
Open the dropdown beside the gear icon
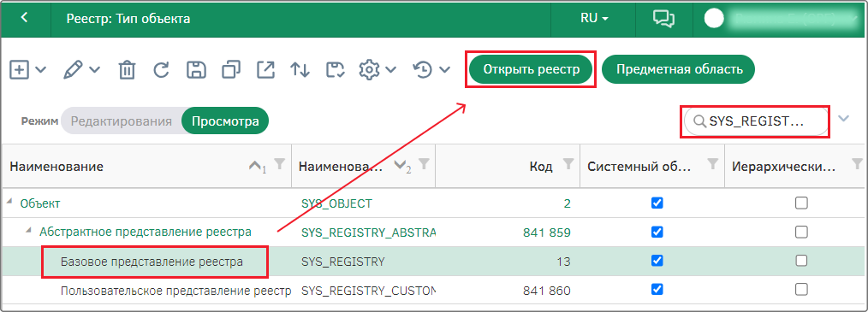click(x=391, y=70)
